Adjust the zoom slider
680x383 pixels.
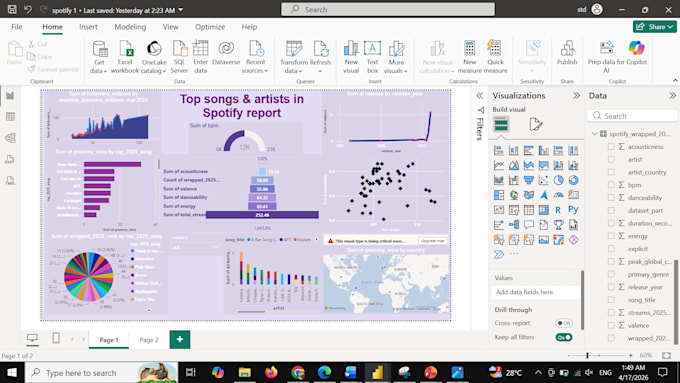[587, 355]
